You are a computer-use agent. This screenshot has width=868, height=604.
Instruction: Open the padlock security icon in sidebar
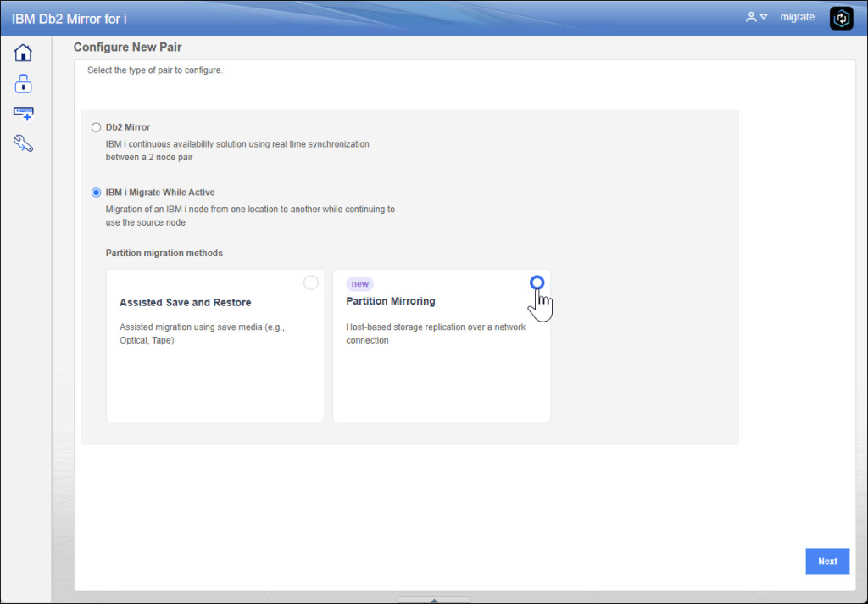[23, 84]
